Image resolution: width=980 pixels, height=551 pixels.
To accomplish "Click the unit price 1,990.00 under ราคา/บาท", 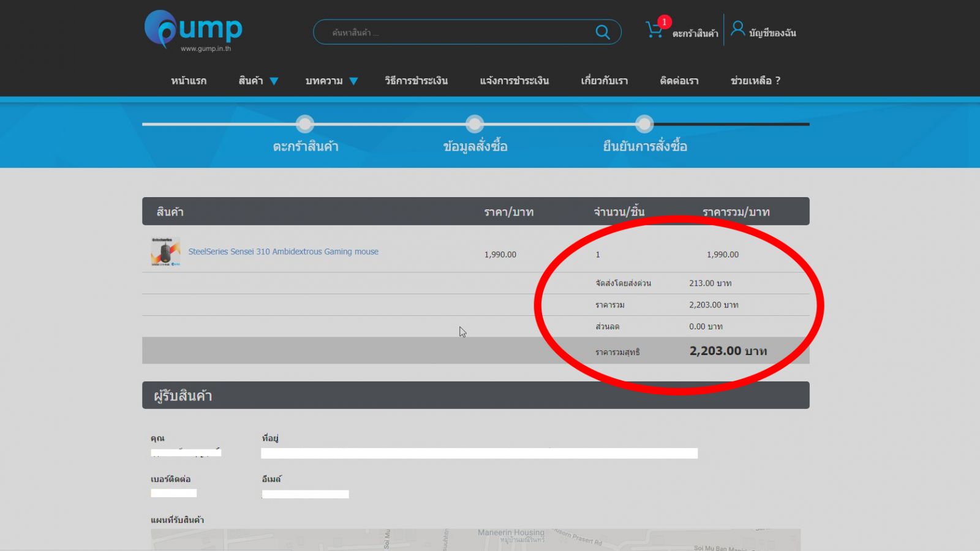I will (x=500, y=255).
